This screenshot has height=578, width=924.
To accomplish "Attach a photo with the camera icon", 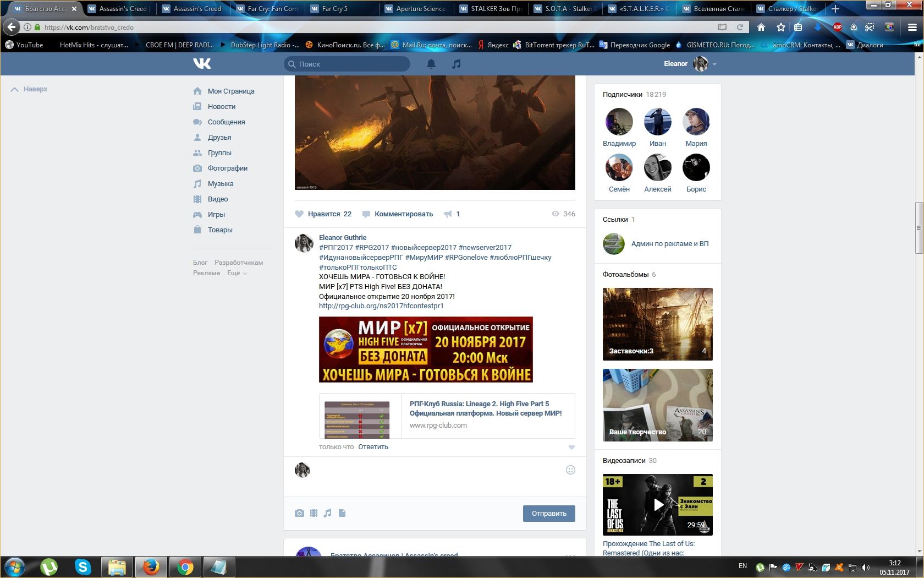I will pos(299,513).
